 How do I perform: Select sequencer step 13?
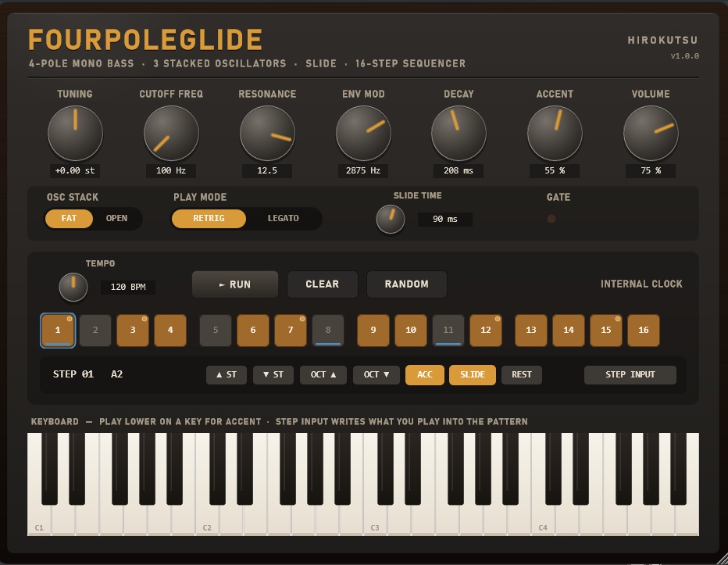click(531, 331)
